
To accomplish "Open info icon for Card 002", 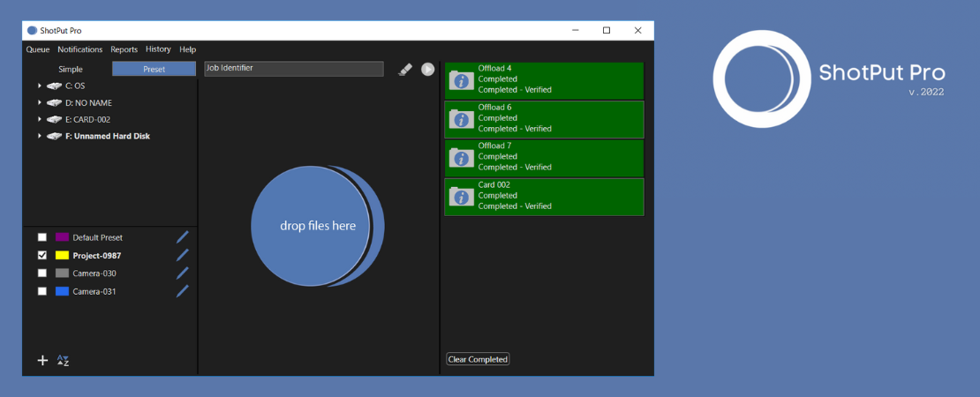I will coord(461,197).
